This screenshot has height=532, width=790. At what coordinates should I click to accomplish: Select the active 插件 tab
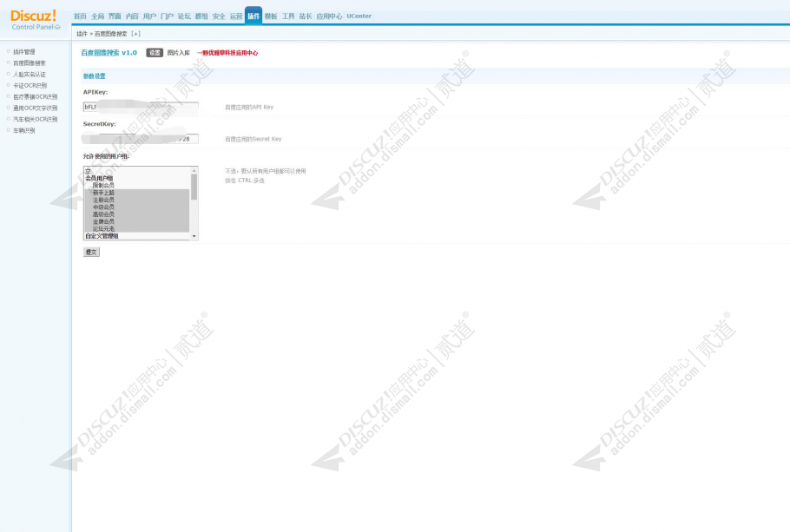click(x=253, y=16)
